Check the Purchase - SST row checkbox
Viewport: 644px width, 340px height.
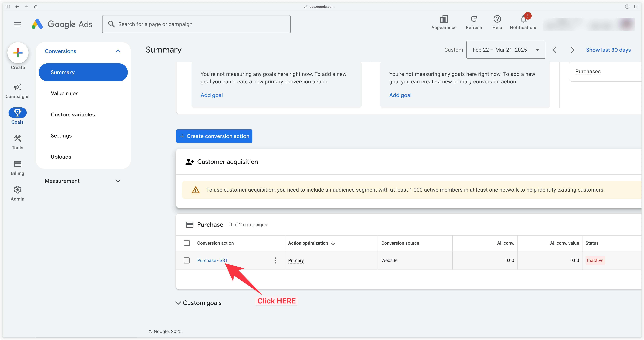[x=187, y=260]
